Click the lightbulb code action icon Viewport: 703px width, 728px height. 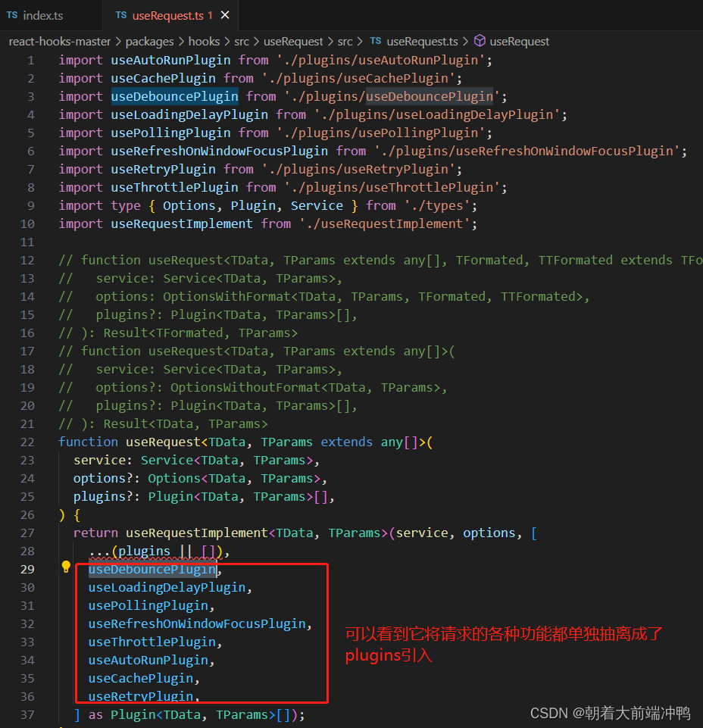[x=65, y=566]
